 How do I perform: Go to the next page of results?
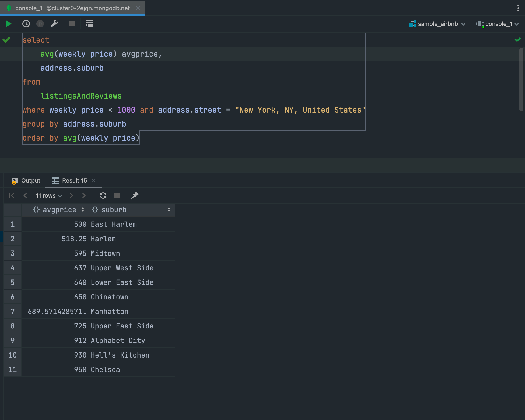pos(71,195)
